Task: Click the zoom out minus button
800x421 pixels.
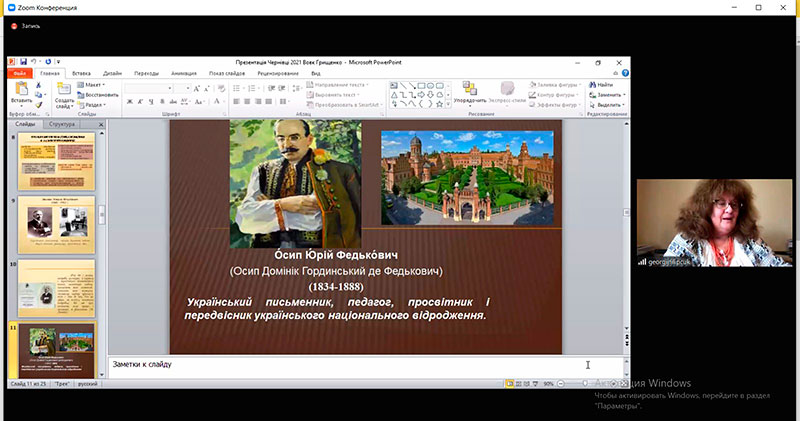Action: pyautogui.click(x=561, y=384)
